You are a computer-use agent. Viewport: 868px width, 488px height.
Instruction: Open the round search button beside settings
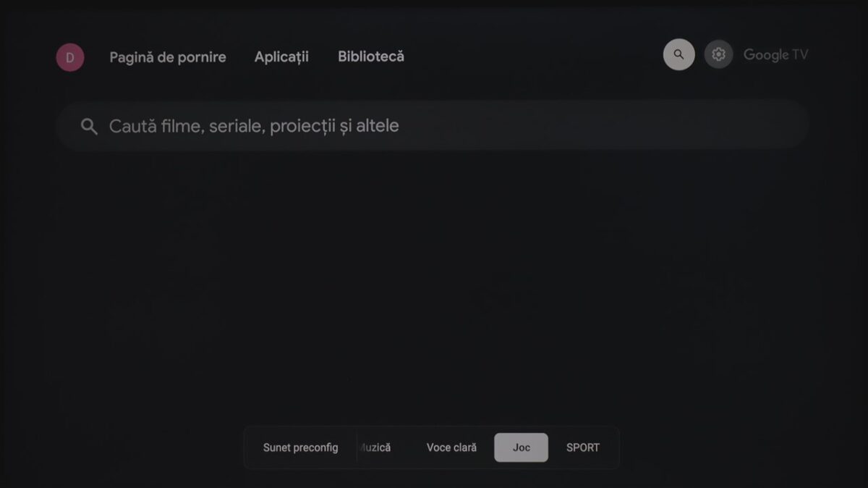[678, 54]
